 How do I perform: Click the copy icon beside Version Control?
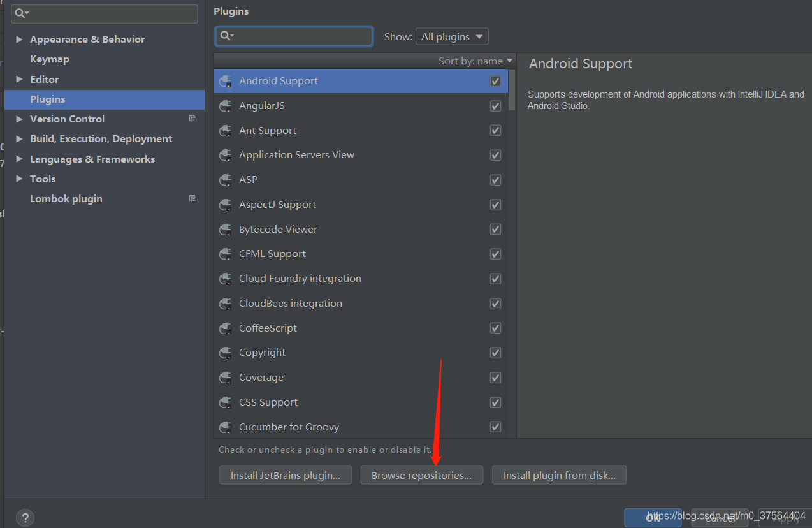click(x=192, y=119)
